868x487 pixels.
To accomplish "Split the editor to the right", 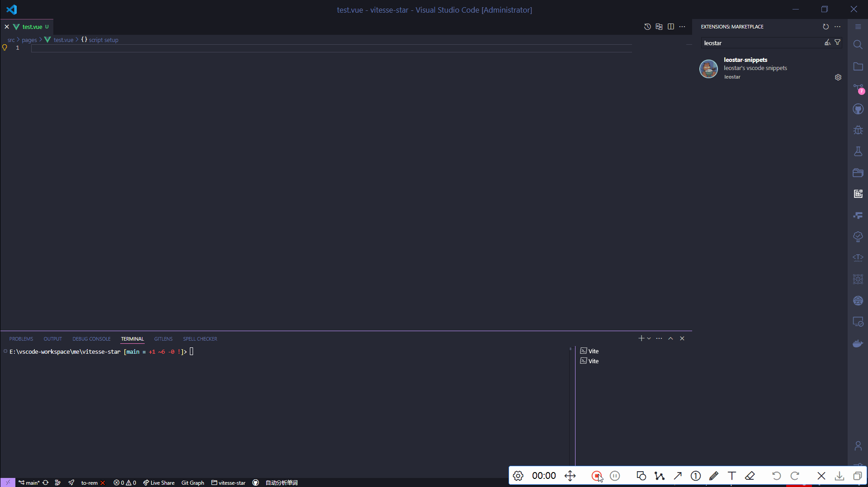I will click(x=671, y=27).
